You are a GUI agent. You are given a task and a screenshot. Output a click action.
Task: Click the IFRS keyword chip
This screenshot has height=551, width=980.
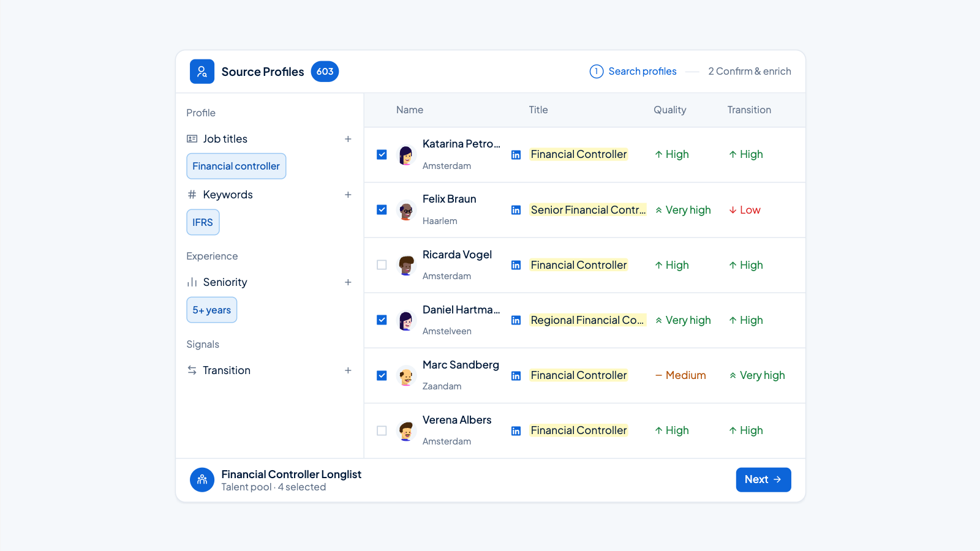pyautogui.click(x=203, y=222)
